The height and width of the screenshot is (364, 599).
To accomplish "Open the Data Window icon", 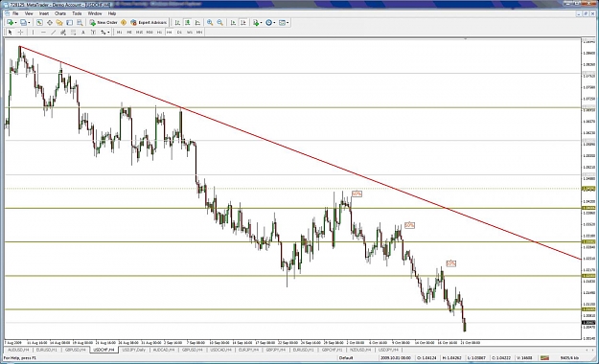I will click(50, 23).
